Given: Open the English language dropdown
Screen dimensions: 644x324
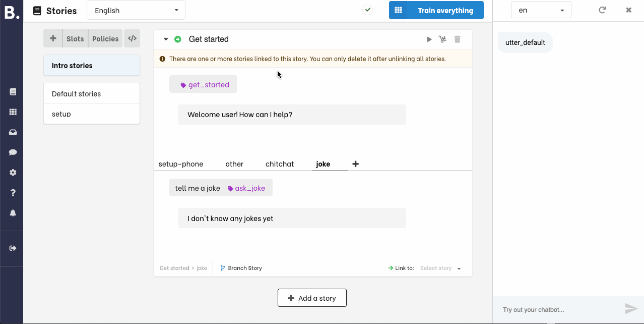Looking at the screenshot, I should [x=136, y=10].
